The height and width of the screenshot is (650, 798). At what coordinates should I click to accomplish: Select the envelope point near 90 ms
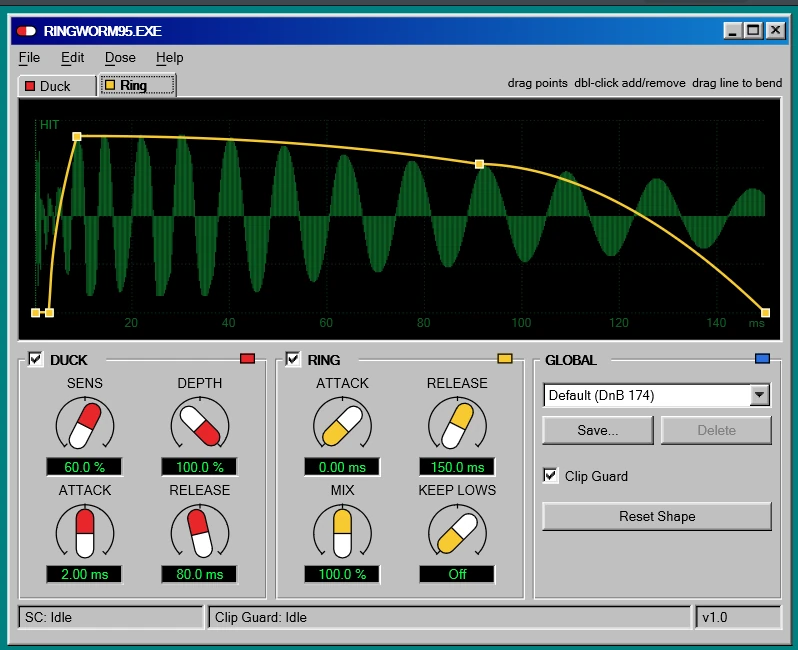click(479, 164)
